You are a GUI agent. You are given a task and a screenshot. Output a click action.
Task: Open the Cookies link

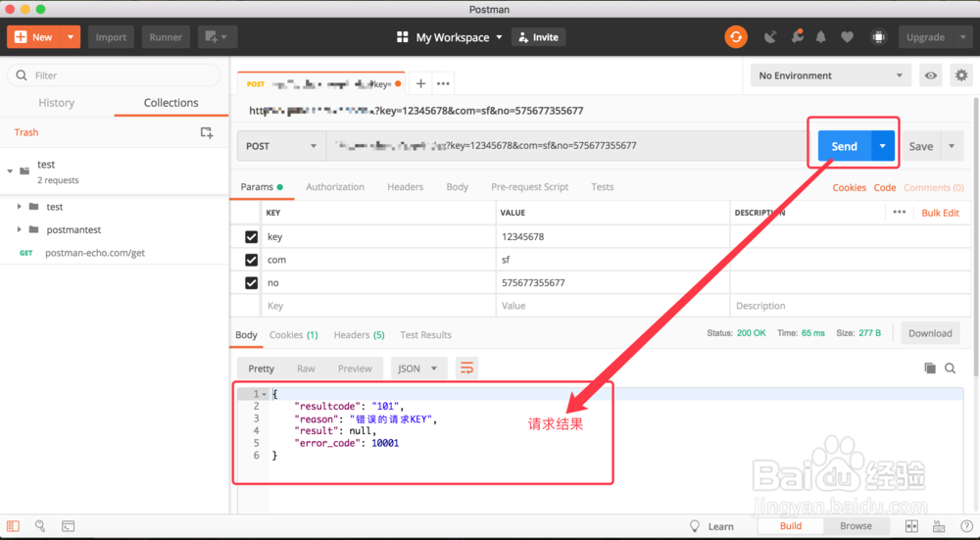coord(850,187)
